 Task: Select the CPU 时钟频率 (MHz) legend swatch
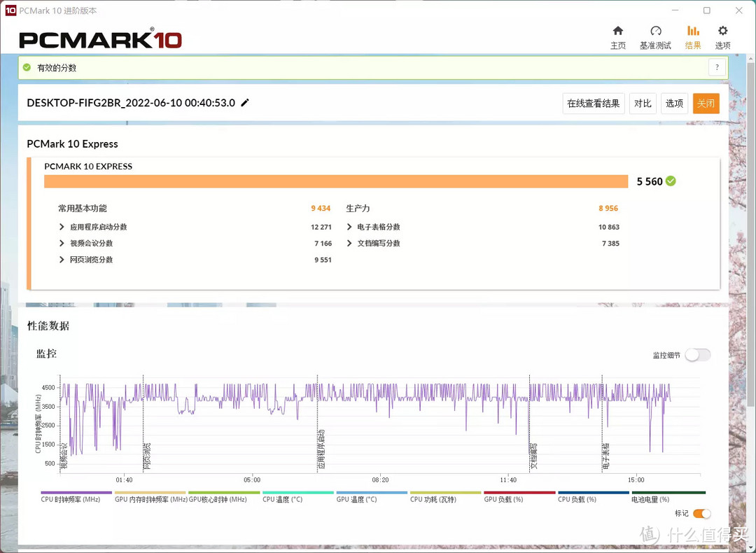tap(76, 493)
